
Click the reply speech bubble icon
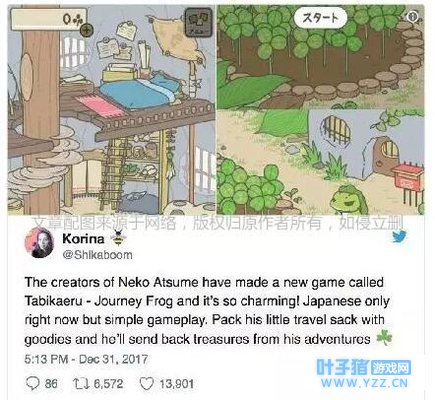click(x=33, y=383)
